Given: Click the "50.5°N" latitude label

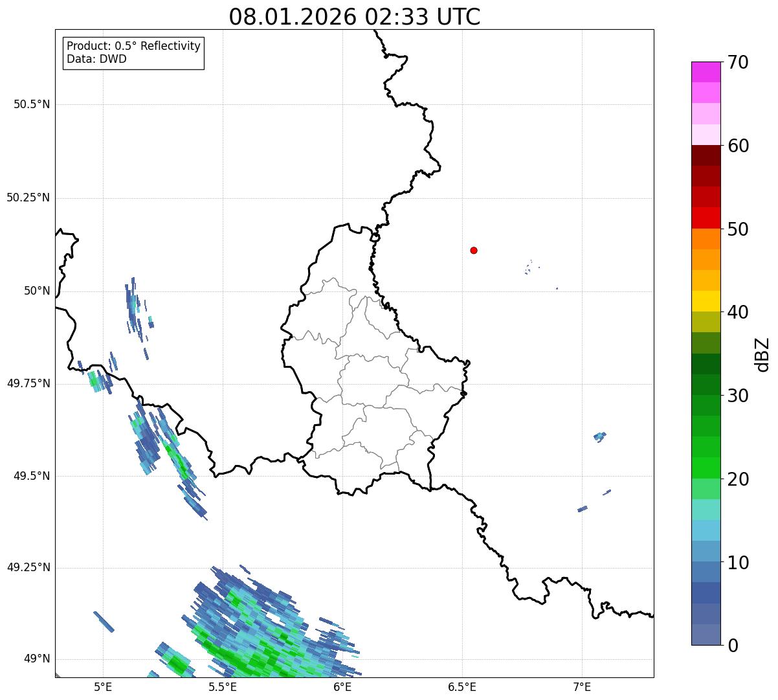Looking at the screenshot, I should 32,104.
